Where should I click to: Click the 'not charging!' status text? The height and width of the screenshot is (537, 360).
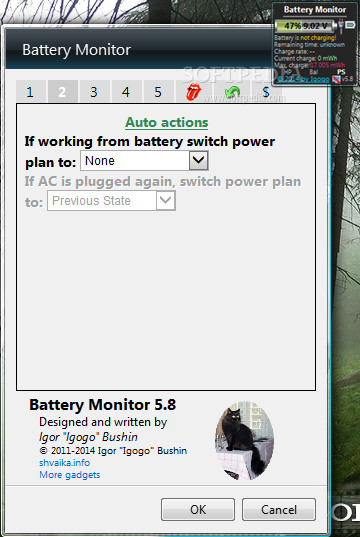(318, 38)
